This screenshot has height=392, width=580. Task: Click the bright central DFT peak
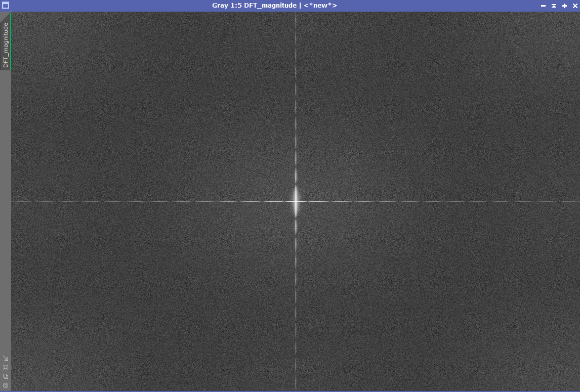click(x=296, y=201)
